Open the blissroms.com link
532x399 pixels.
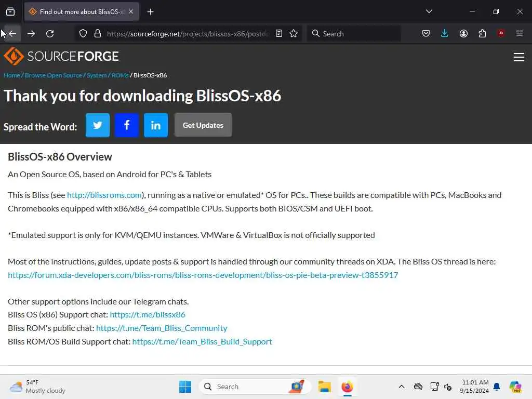104,195
